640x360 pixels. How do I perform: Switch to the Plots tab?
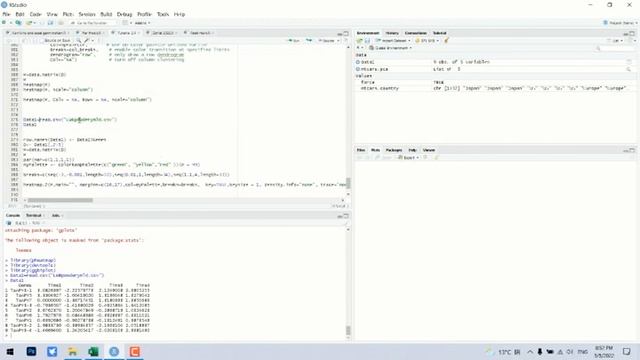tap(375, 150)
